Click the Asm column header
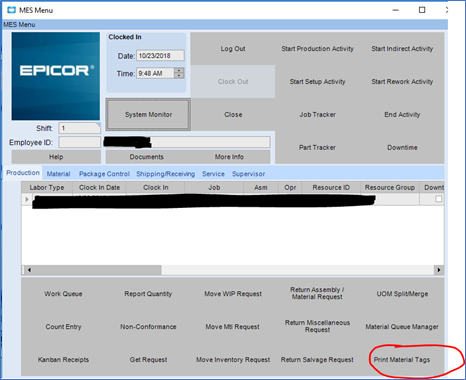 261,187
